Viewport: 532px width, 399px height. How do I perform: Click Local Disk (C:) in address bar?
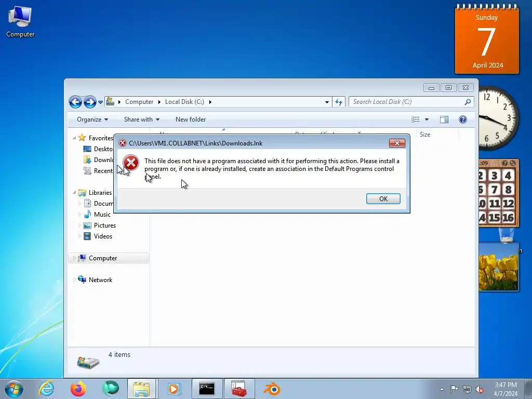[184, 102]
